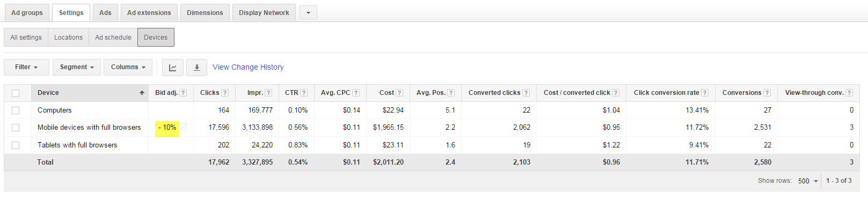Click the View Change History link
Screen dimensions: 868x200
pos(248,68)
